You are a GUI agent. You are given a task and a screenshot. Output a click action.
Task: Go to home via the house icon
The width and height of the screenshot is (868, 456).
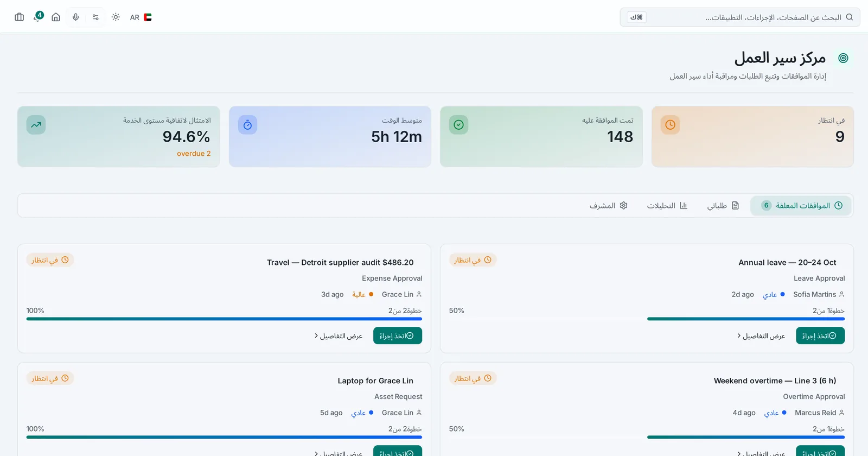56,17
